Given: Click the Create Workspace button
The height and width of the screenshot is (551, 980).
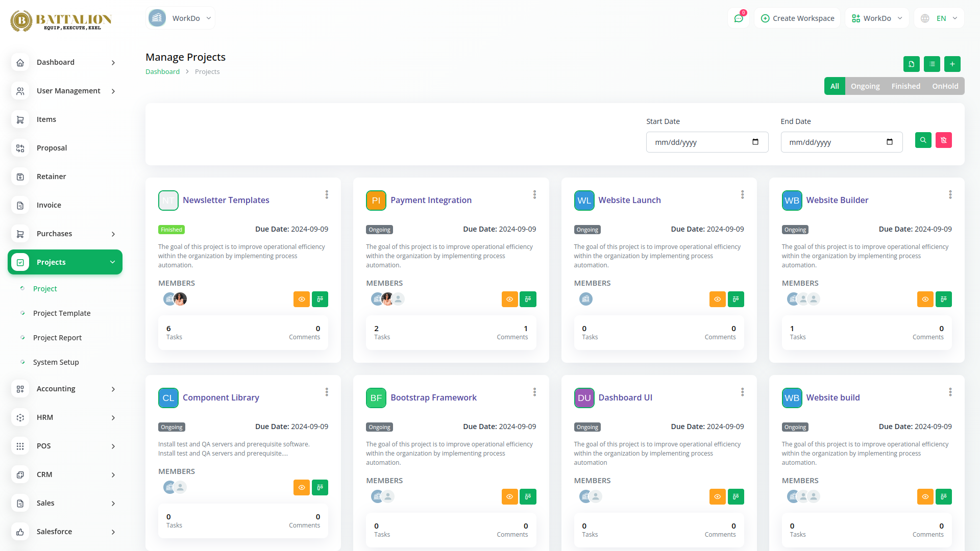Looking at the screenshot, I should [x=797, y=18].
